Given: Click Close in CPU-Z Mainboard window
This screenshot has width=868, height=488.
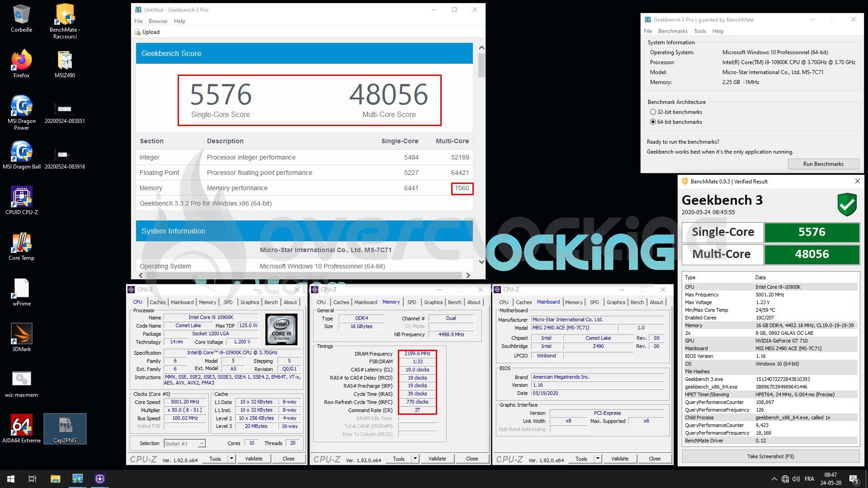Looking at the screenshot, I should 655,459.
